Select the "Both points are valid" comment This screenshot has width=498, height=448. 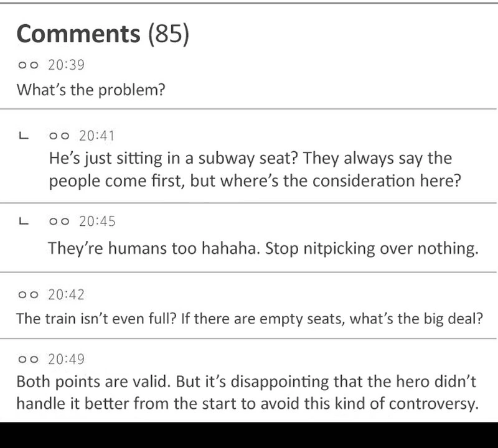pyautogui.click(x=247, y=392)
